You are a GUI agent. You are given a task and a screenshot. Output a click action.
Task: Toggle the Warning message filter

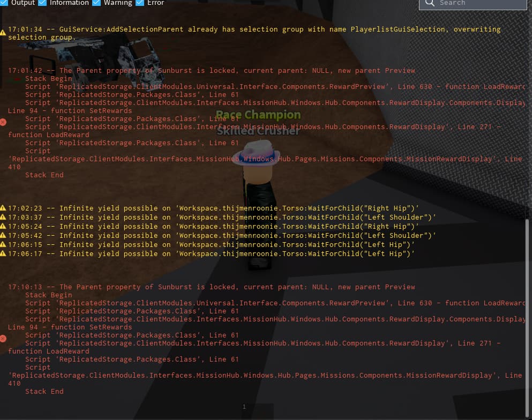click(96, 3)
